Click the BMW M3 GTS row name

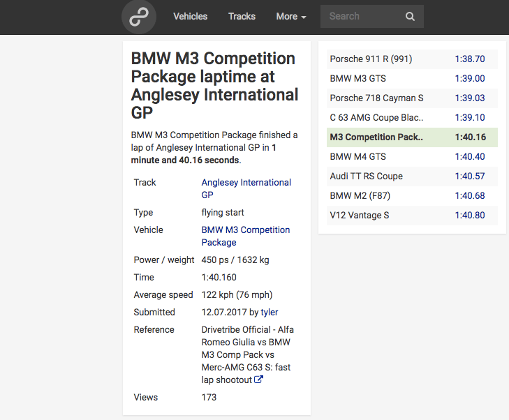pyautogui.click(x=358, y=78)
